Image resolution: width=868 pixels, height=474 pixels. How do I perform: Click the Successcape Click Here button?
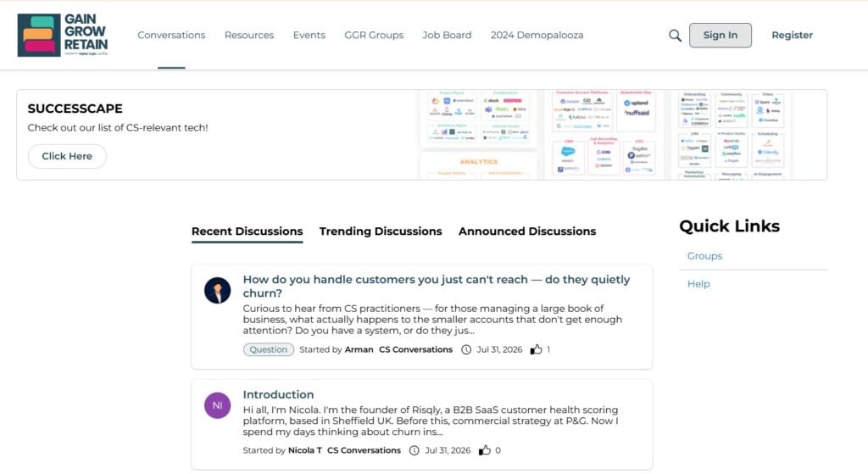point(67,156)
